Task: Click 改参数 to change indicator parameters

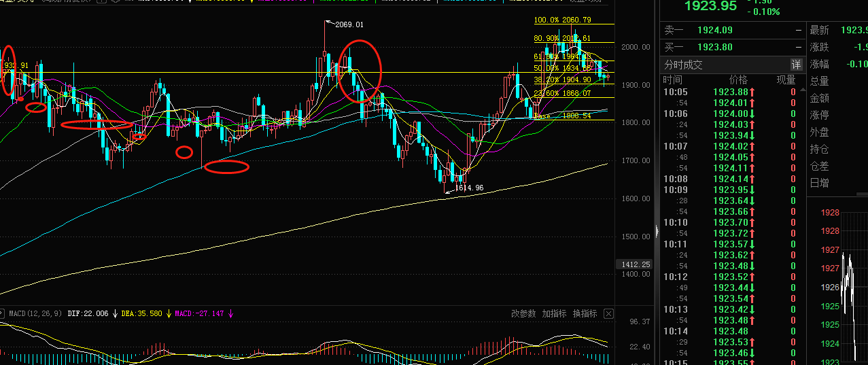Action: [x=523, y=314]
